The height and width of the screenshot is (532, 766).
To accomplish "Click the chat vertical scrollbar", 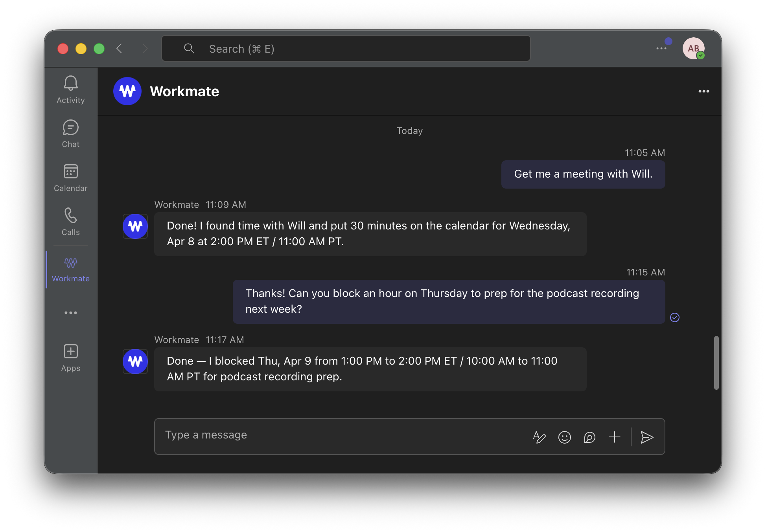I will (716, 362).
